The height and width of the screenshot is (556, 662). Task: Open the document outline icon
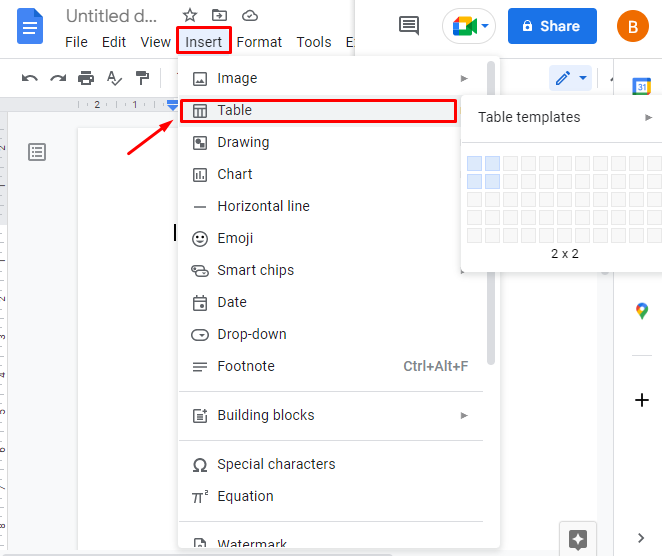tap(37, 152)
